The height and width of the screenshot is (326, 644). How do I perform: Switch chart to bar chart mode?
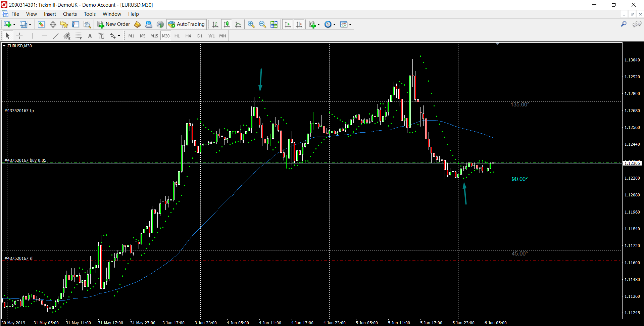click(215, 24)
